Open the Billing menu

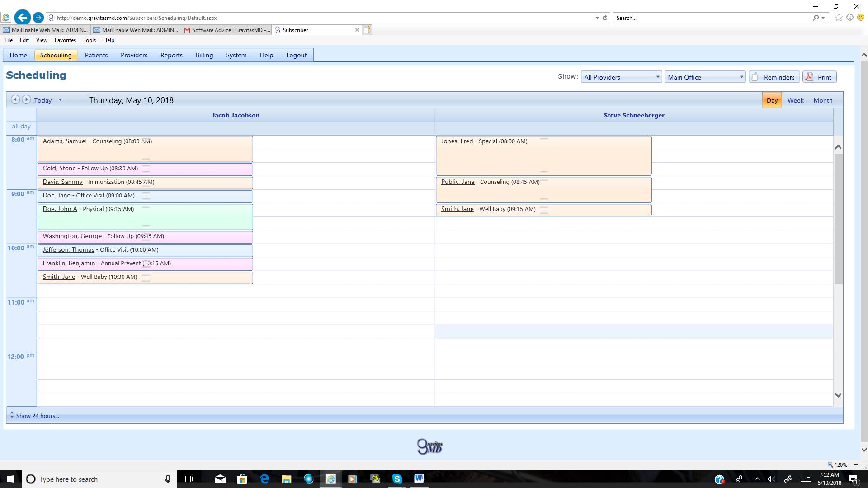pyautogui.click(x=204, y=55)
